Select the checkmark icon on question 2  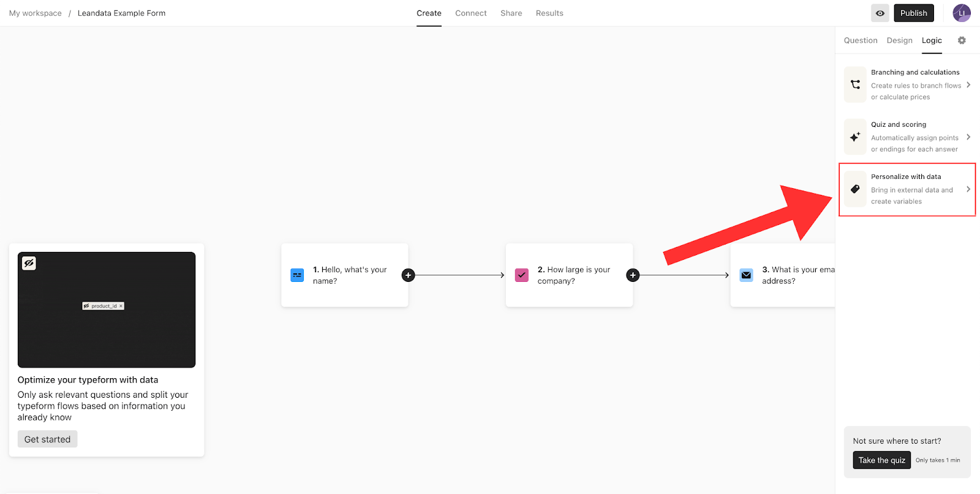point(522,275)
